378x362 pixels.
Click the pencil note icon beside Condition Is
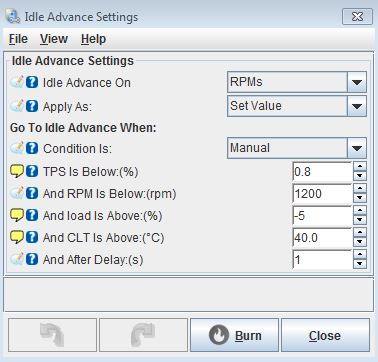pyautogui.click(x=17, y=148)
